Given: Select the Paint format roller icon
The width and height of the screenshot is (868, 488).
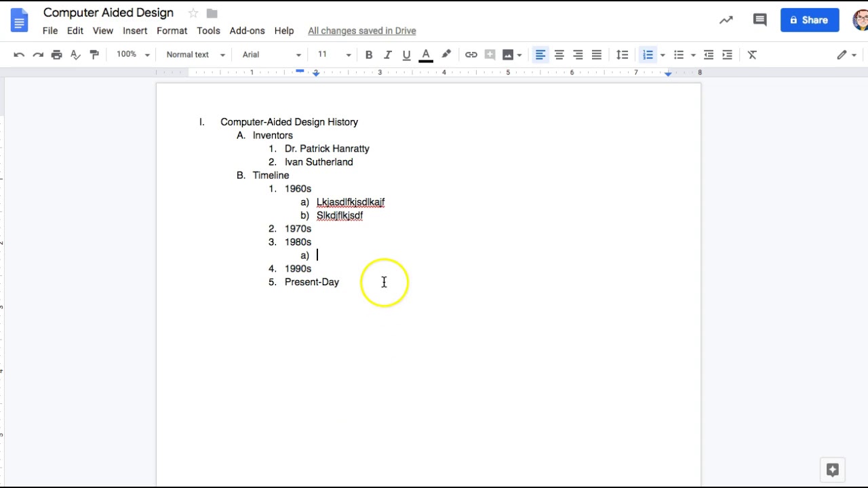Looking at the screenshot, I should pos(94,55).
